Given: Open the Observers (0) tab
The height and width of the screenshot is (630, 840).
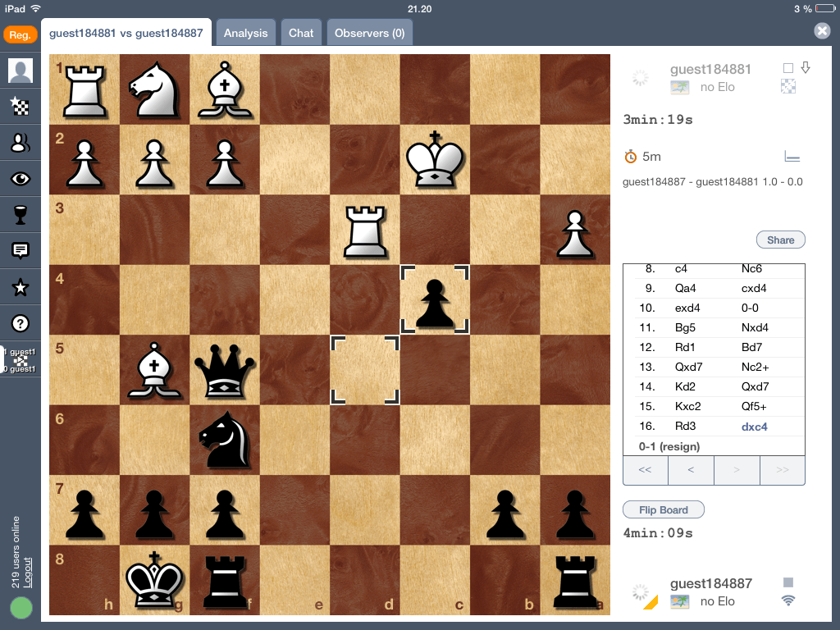Looking at the screenshot, I should (369, 33).
